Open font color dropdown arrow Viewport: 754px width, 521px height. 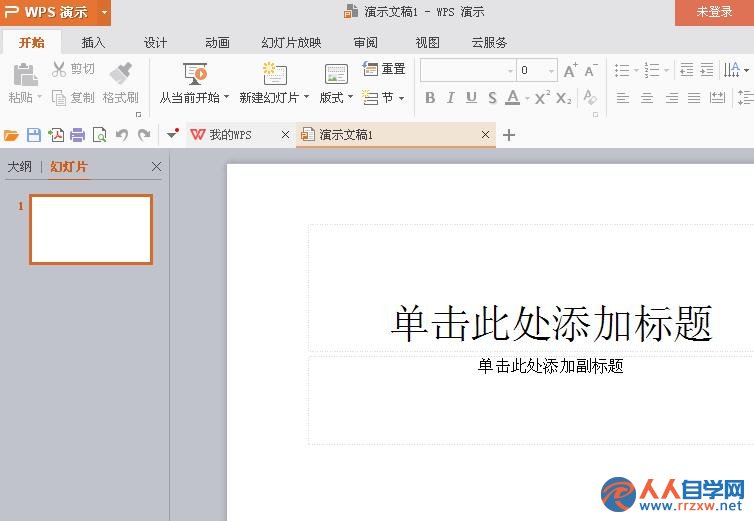[528, 99]
